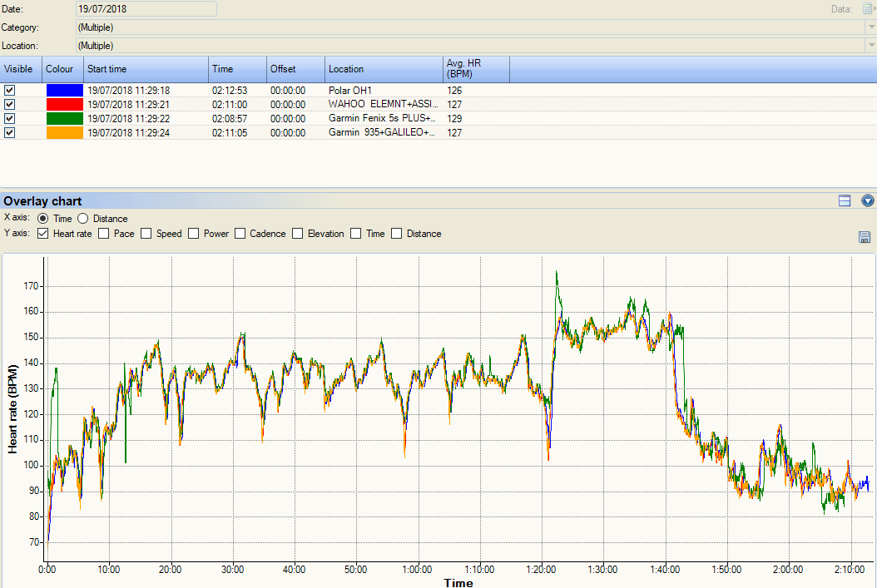Image resolution: width=877 pixels, height=588 pixels.
Task: Click the Data calculator icon
Action: 866,9
